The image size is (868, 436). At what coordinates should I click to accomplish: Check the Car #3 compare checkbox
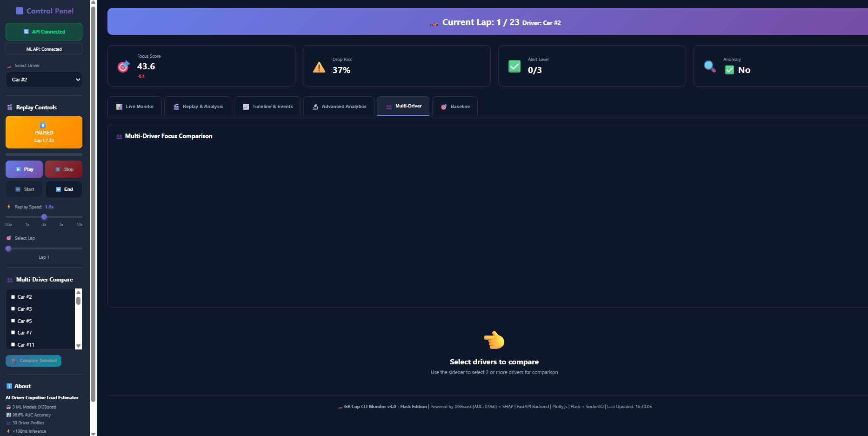[13, 309]
